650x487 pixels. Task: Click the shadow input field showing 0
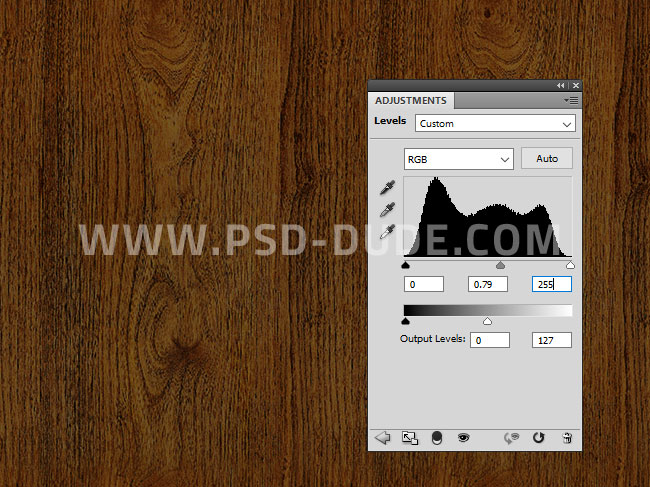[424, 284]
